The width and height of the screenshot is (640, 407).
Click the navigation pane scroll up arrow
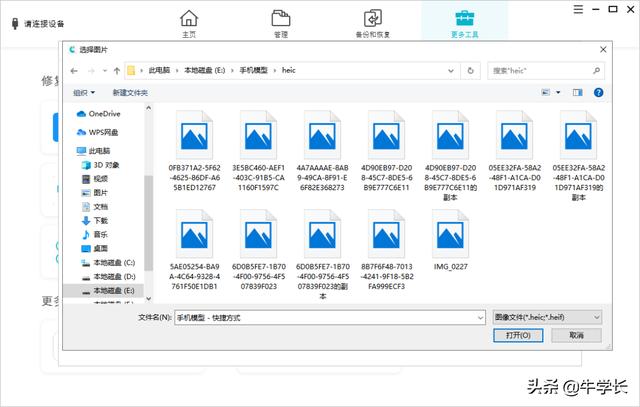(x=149, y=108)
